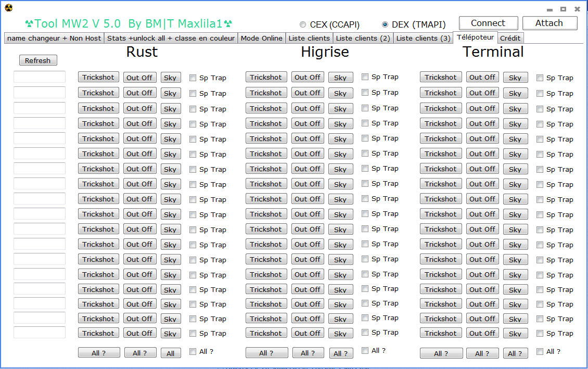Screen dimensions: 588x369
Task: Enable Sp Trap in first Terminal row
Action: click(x=540, y=78)
